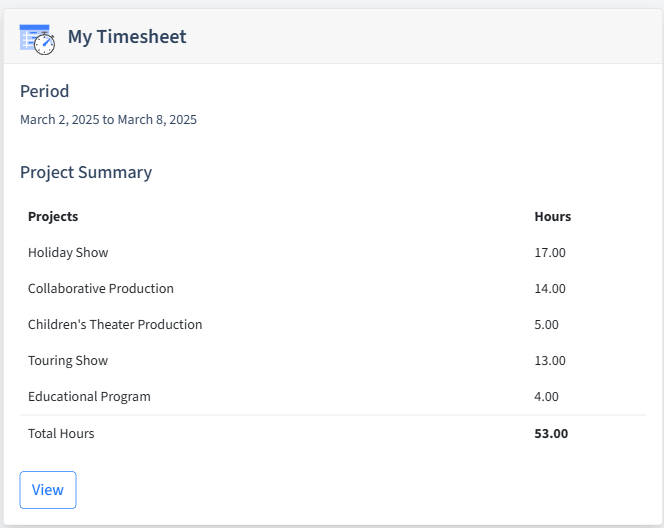The height and width of the screenshot is (528, 664).
Task: Select 'Children's Theater Production' project
Action: (115, 325)
